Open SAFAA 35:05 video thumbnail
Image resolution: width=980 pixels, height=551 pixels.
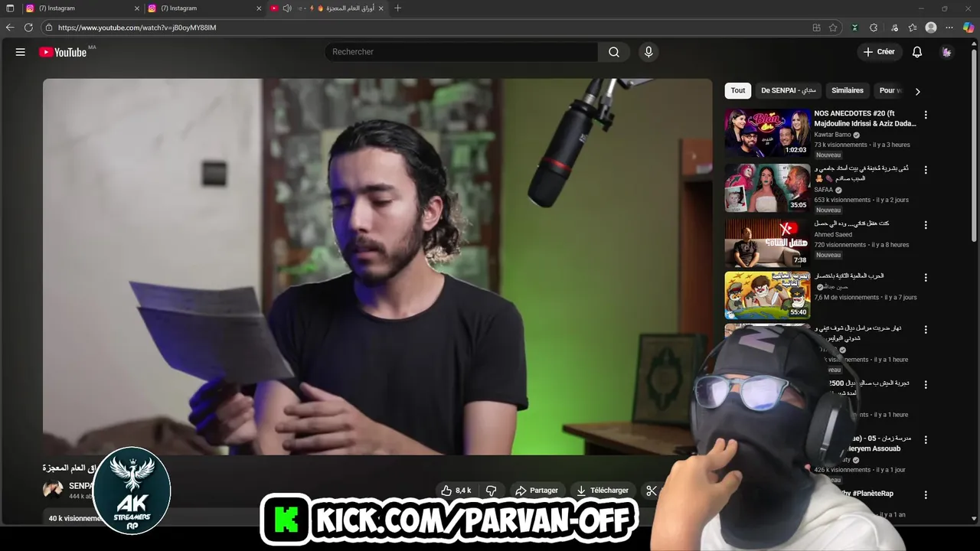tap(767, 187)
